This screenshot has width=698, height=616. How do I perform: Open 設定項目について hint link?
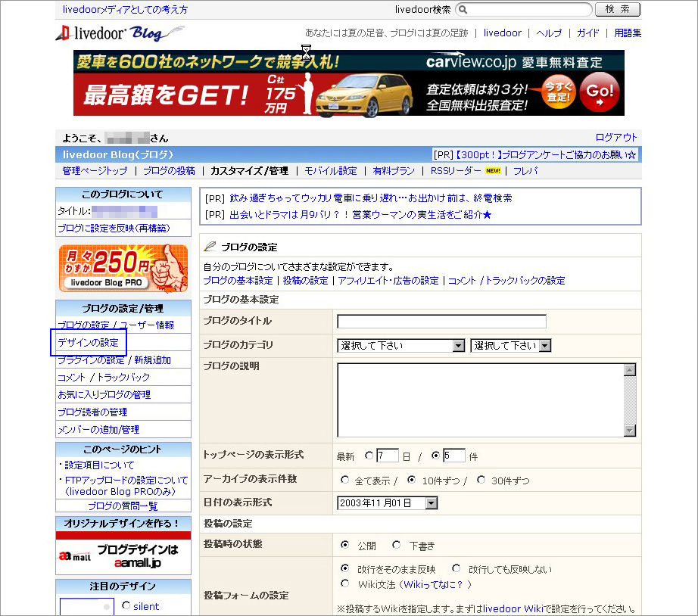click(99, 465)
